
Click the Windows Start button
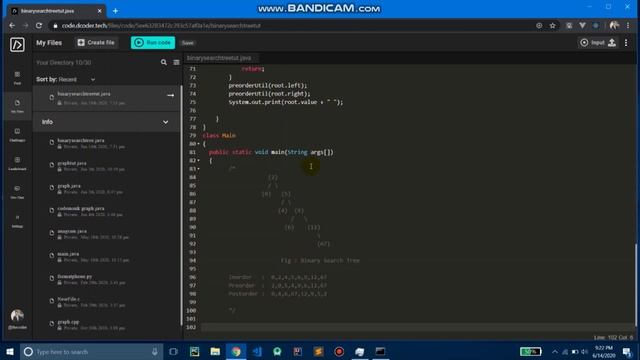click(10, 351)
